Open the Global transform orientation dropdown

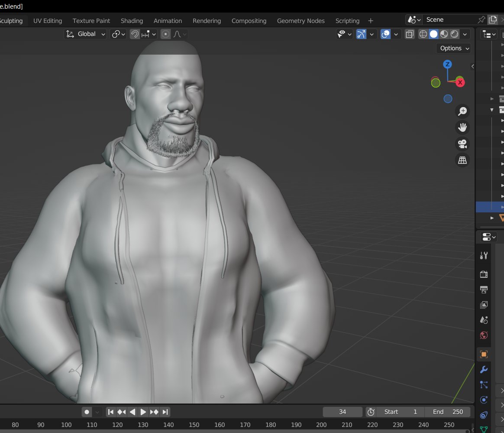[85, 34]
